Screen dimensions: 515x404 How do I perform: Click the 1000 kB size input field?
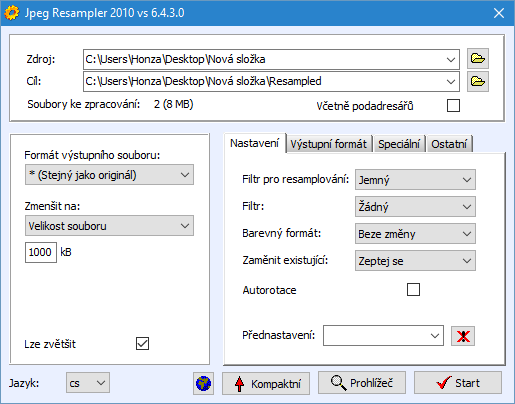[41, 252]
